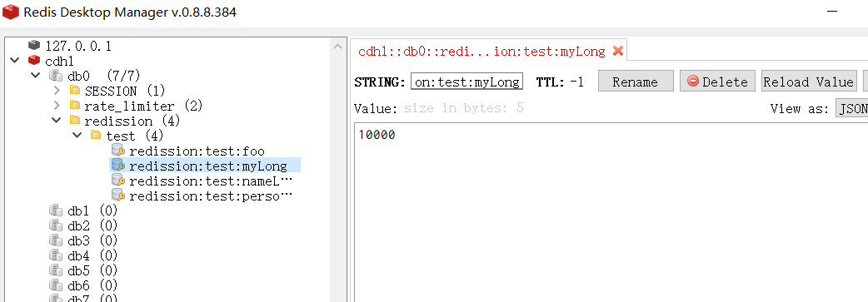Select db5 (0) database
Screen dimensions: 868x302
pos(92,270)
